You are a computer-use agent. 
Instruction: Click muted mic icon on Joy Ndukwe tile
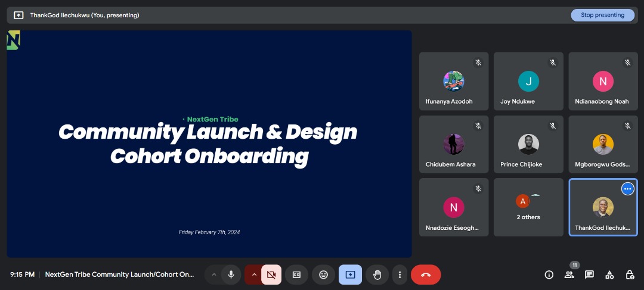click(553, 63)
